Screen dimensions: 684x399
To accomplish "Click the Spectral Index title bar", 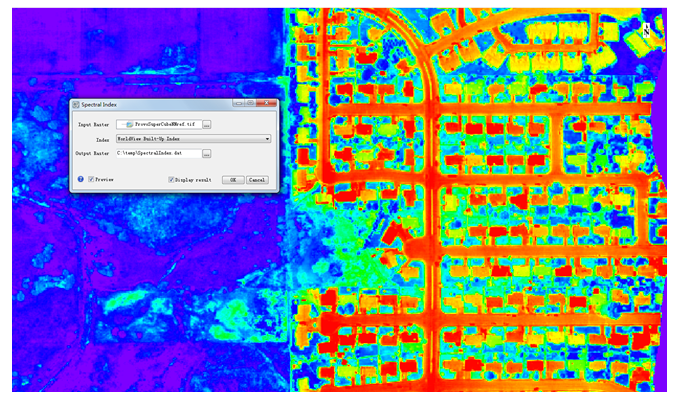I will pos(174,104).
